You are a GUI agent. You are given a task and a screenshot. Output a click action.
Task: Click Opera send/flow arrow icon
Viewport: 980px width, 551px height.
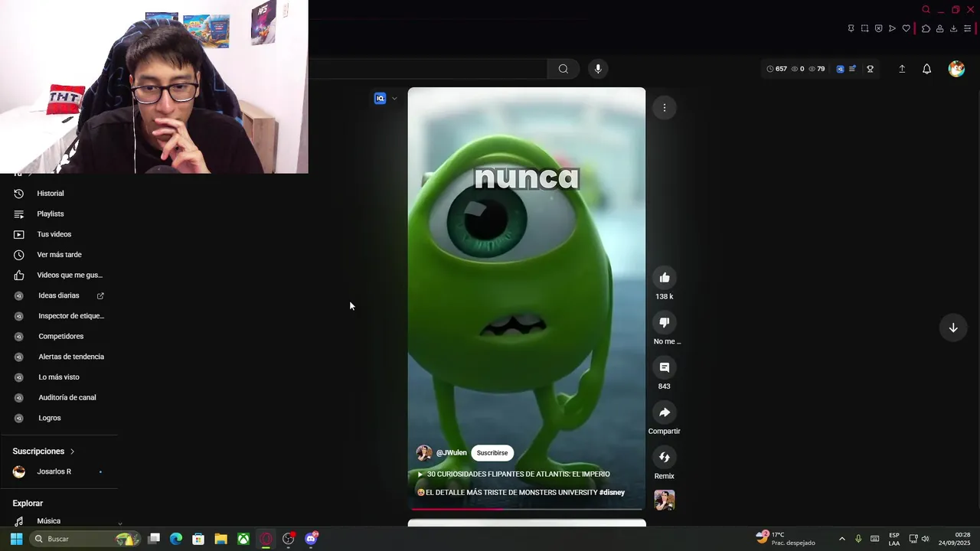[x=892, y=28]
